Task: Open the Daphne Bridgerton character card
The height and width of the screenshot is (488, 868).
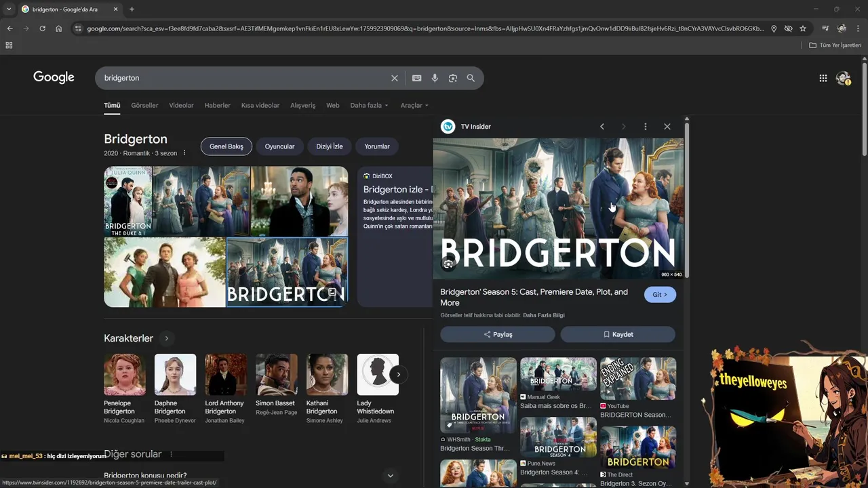Action: click(175, 389)
